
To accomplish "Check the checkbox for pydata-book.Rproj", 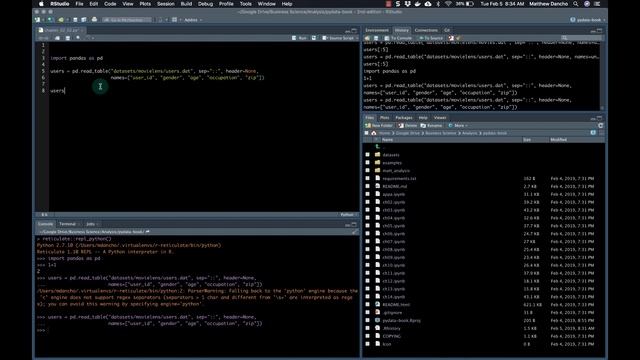I will pyautogui.click(x=367, y=321).
